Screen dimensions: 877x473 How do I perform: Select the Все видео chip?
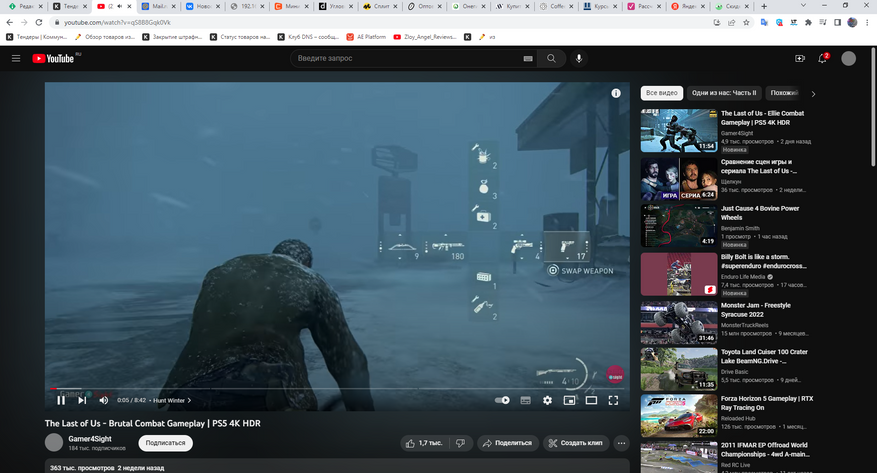[662, 93]
